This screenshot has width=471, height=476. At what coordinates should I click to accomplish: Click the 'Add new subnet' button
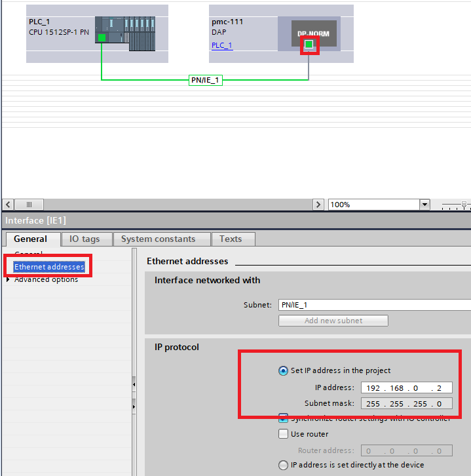pos(333,321)
